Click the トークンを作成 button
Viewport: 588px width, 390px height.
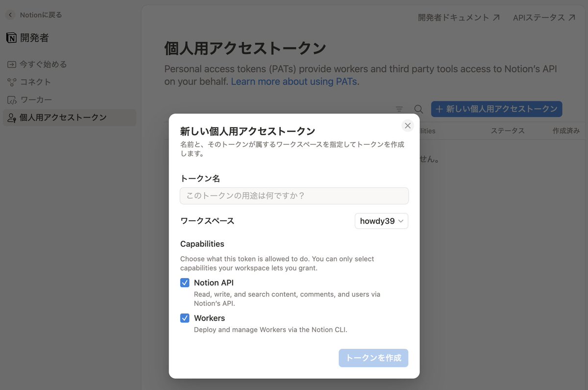tap(373, 358)
